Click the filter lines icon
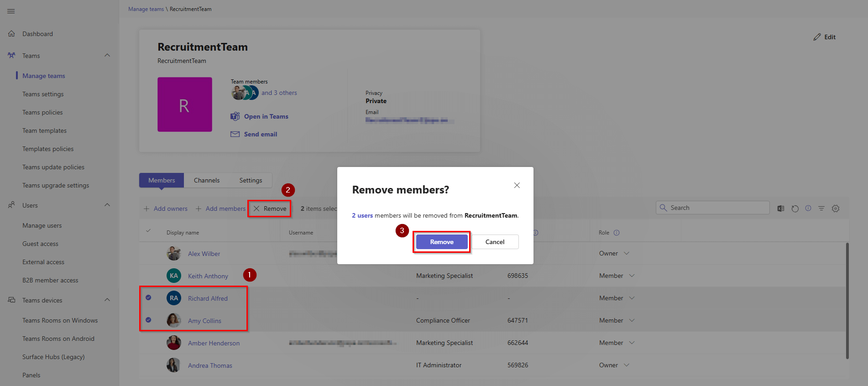The image size is (868, 386). click(821, 208)
